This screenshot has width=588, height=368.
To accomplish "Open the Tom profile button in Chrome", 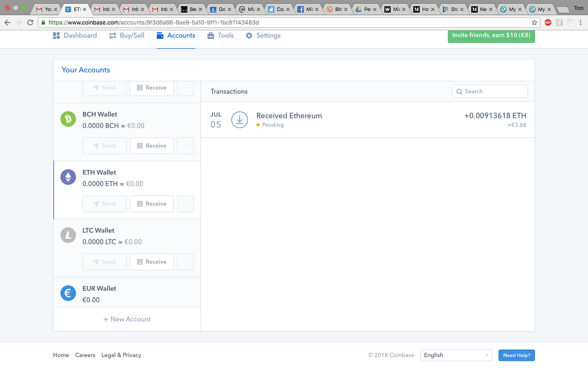I will click(x=578, y=8).
